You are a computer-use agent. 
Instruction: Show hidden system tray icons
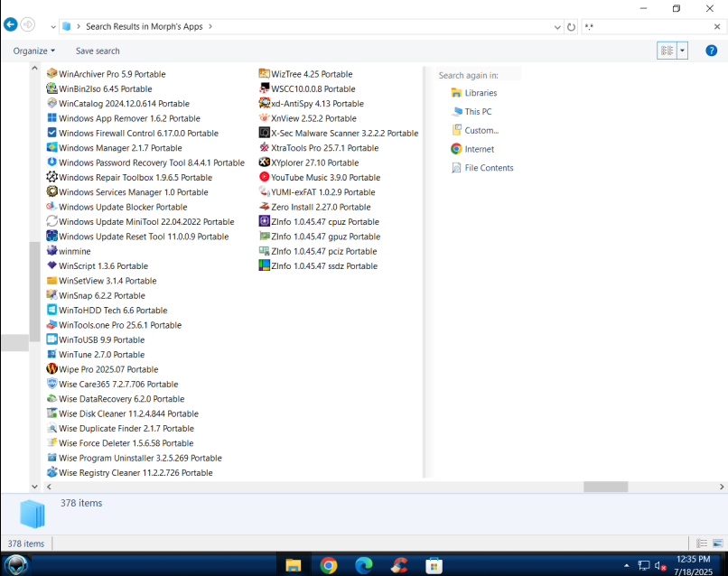[626, 565]
